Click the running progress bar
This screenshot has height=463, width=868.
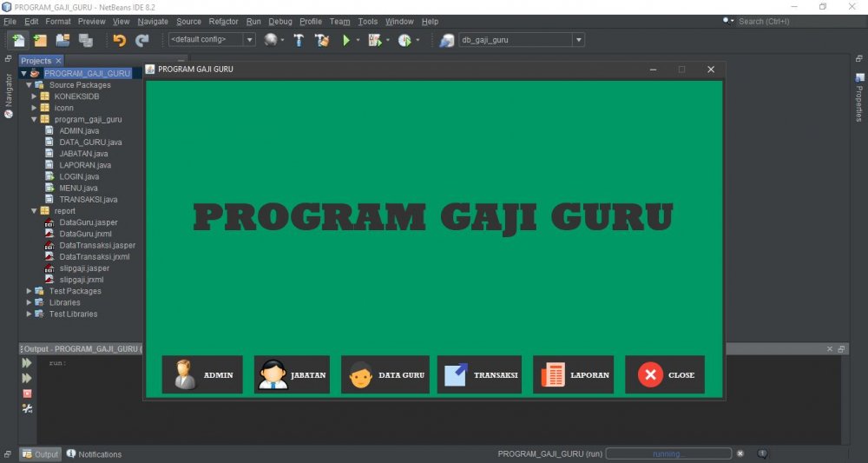point(667,453)
